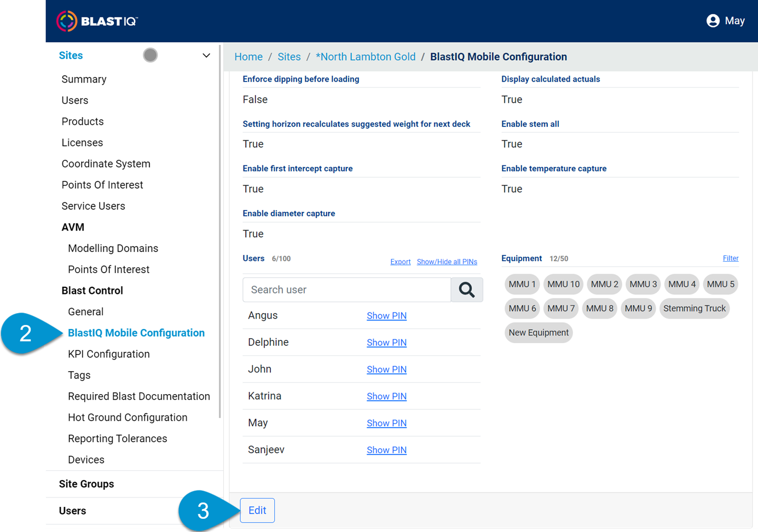Go to Sites breadcrumb
Screen dimensions: 758x532
point(289,57)
